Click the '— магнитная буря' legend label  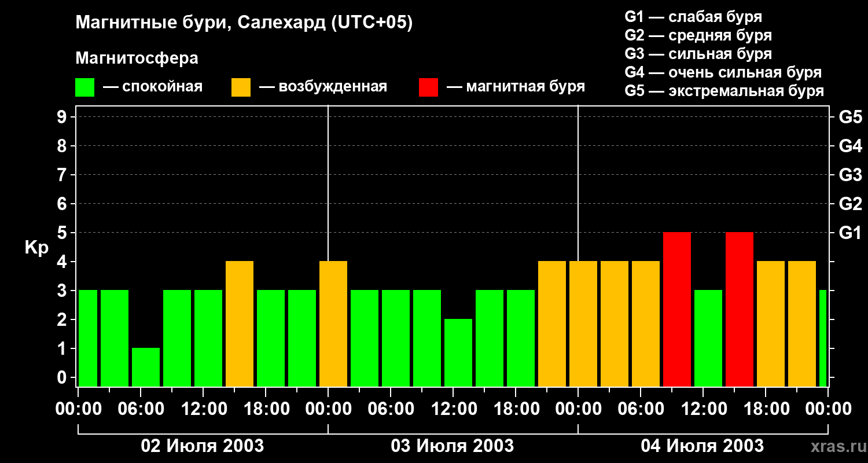tap(516, 87)
